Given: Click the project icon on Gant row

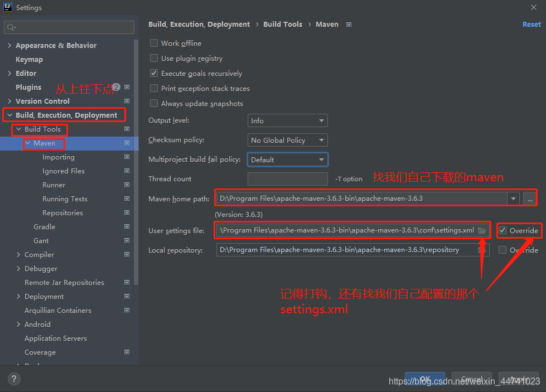Looking at the screenshot, I should tap(127, 240).
